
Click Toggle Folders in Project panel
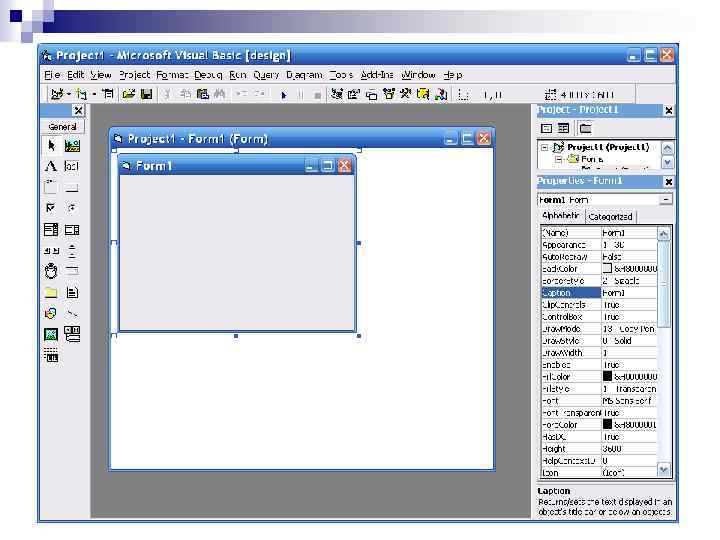pyautogui.click(x=585, y=128)
